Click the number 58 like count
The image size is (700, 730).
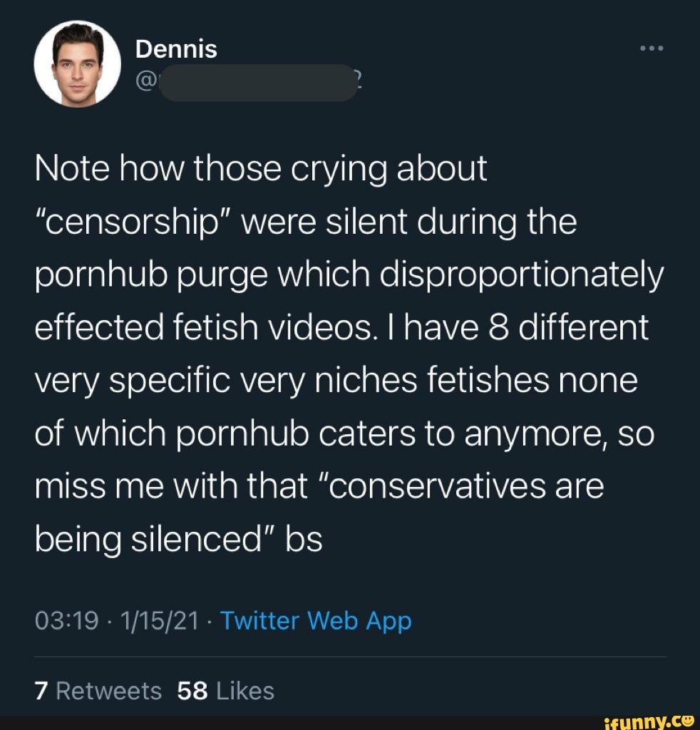[x=191, y=690]
